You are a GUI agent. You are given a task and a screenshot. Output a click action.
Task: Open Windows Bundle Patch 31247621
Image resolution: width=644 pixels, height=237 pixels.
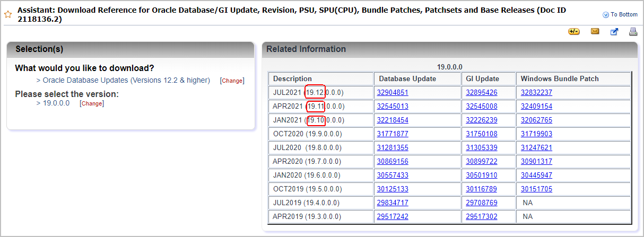tap(536, 147)
